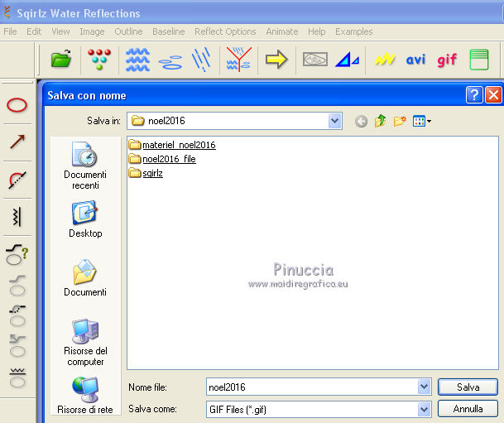Select the noel2016_file folder
504x423 pixels.
point(162,159)
